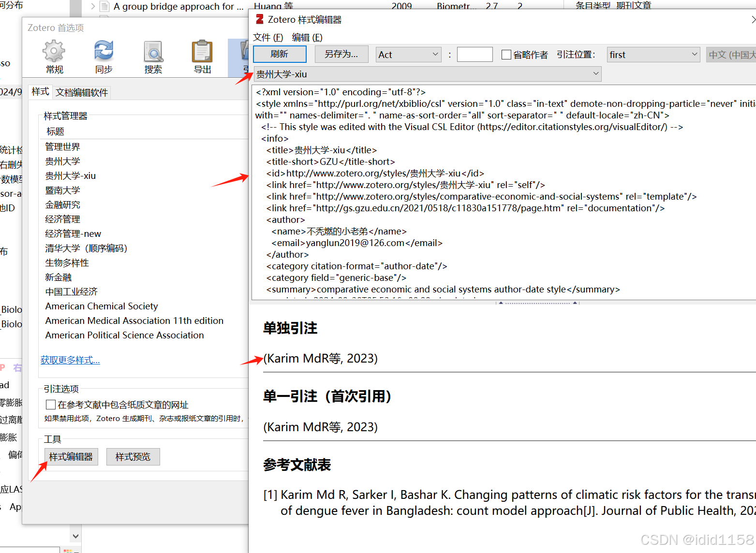This screenshot has height=553, width=756.
Task: Open the Act locator type dropdown
Action: [409, 55]
